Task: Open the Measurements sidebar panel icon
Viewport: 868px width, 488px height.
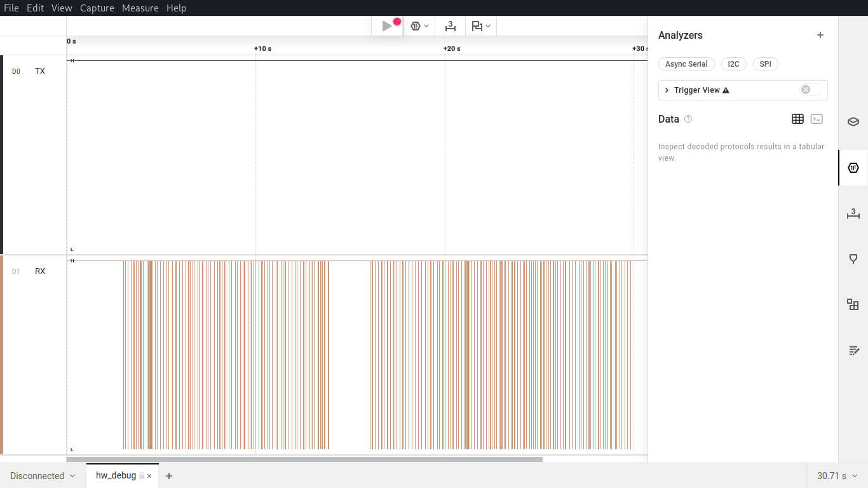Action: pyautogui.click(x=853, y=213)
